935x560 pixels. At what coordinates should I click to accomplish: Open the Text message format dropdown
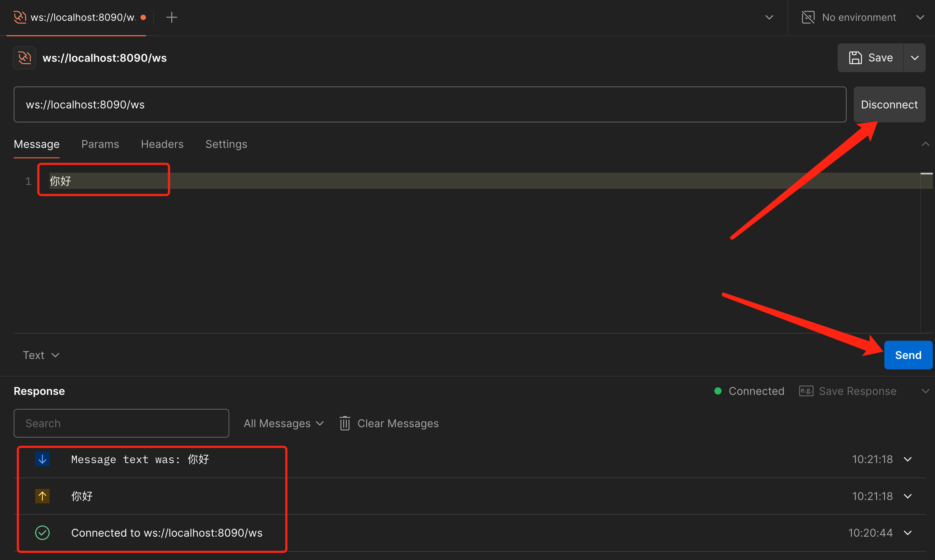(41, 355)
